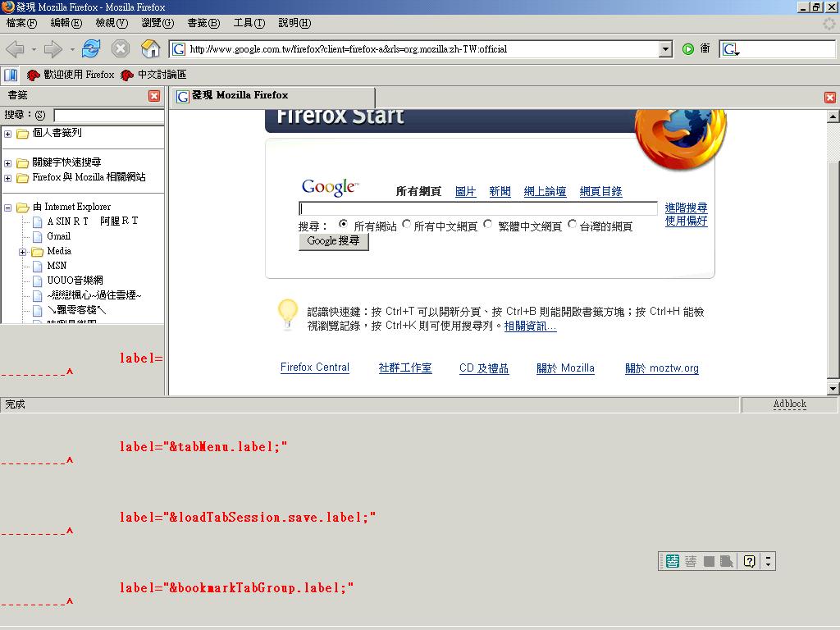Click the bookmarks sidebar search field
This screenshot has height=630, width=840.
coord(109,116)
